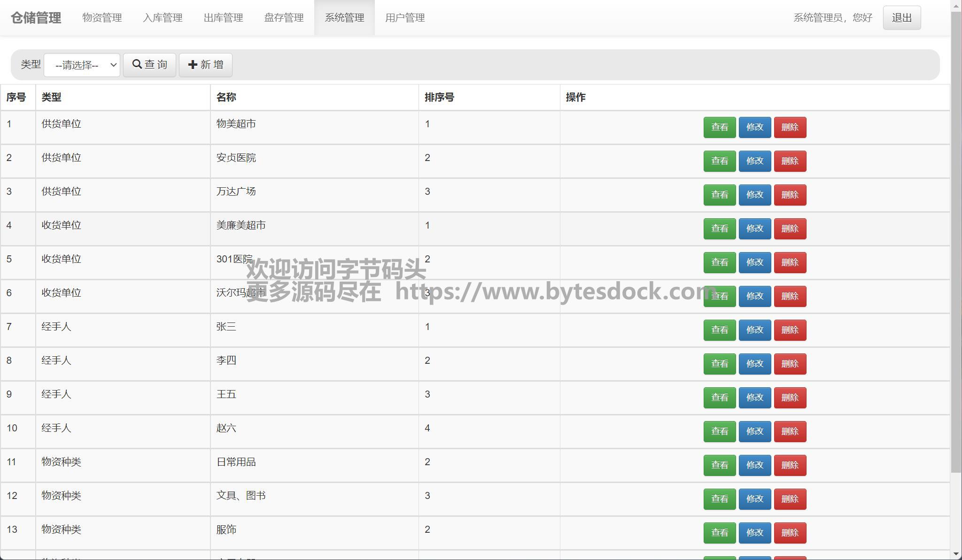Open the 出库管理 menu
The image size is (962, 560).
pos(223,18)
